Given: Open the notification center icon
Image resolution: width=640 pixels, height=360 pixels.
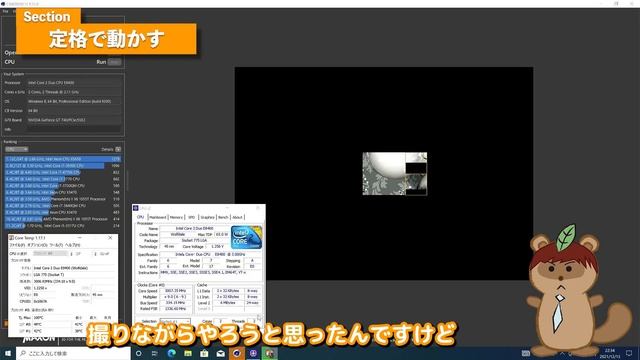Looking at the screenshot, I should (x=629, y=353).
